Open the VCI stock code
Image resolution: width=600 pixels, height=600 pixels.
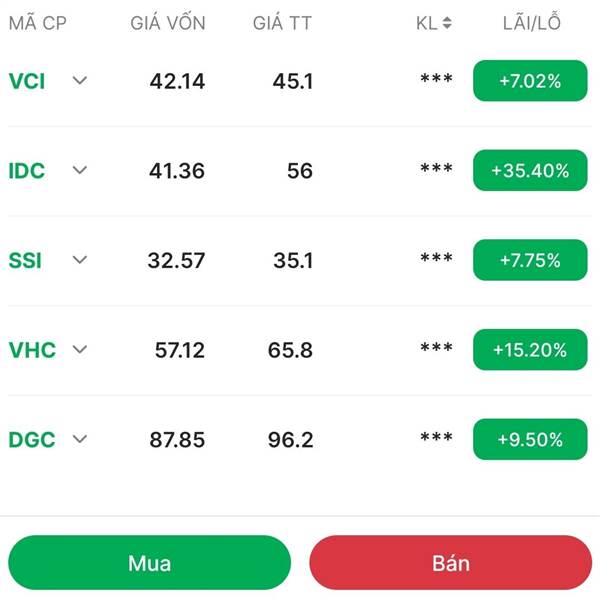coord(27,82)
